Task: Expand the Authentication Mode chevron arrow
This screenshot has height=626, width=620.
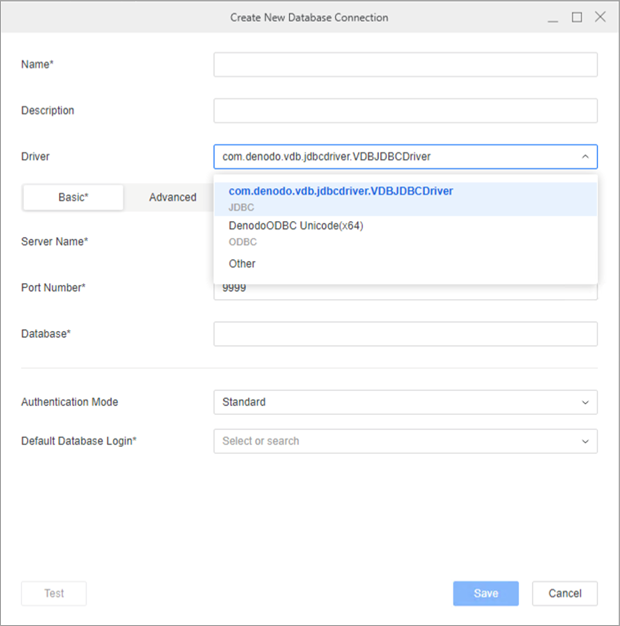Action: pyautogui.click(x=585, y=402)
